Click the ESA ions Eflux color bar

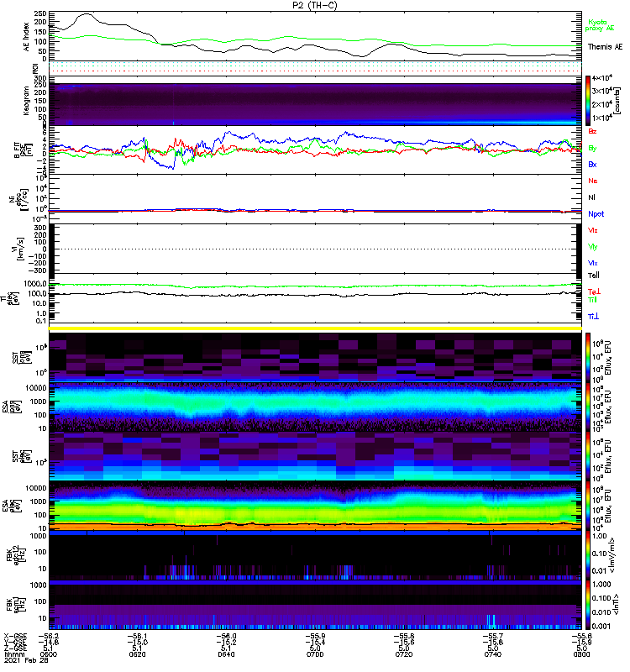pyautogui.click(x=588, y=407)
